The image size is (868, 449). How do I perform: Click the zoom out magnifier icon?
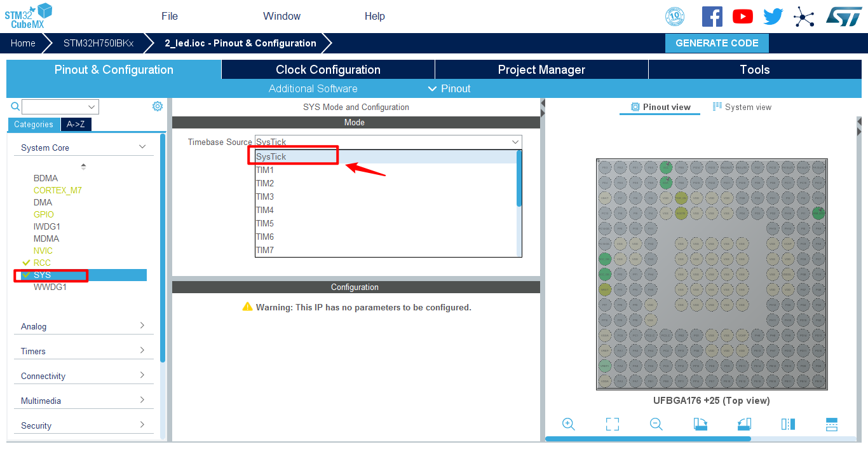point(656,424)
